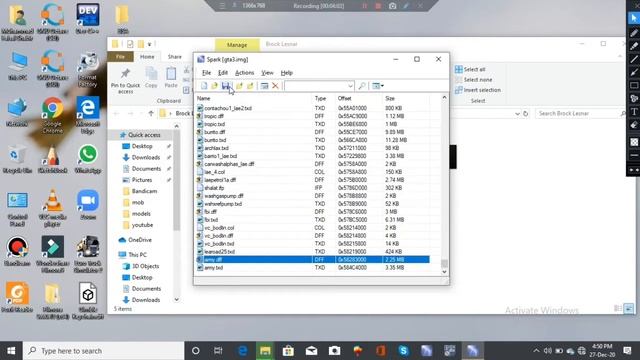
Task: Open 3D Objects in Explorer sidebar
Action: [141, 266]
